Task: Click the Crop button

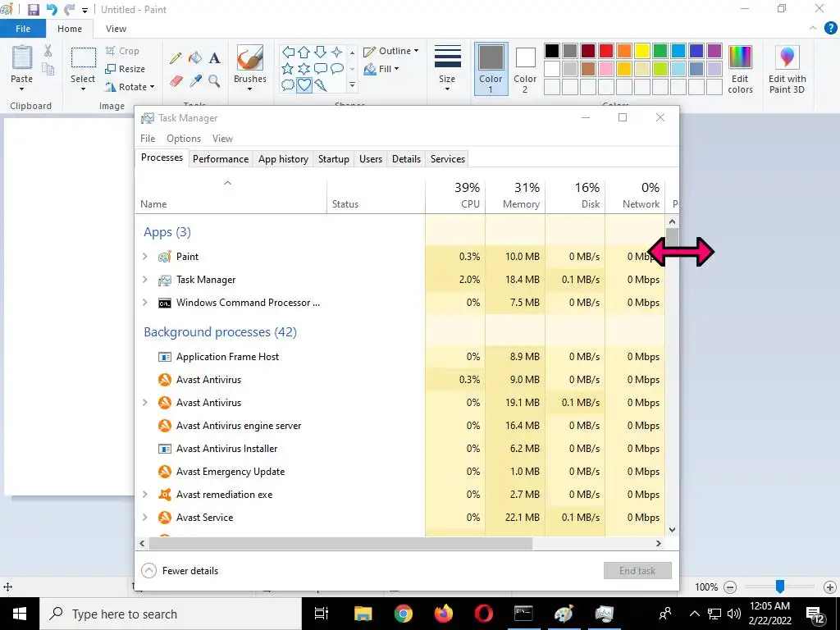Action: [123, 51]
